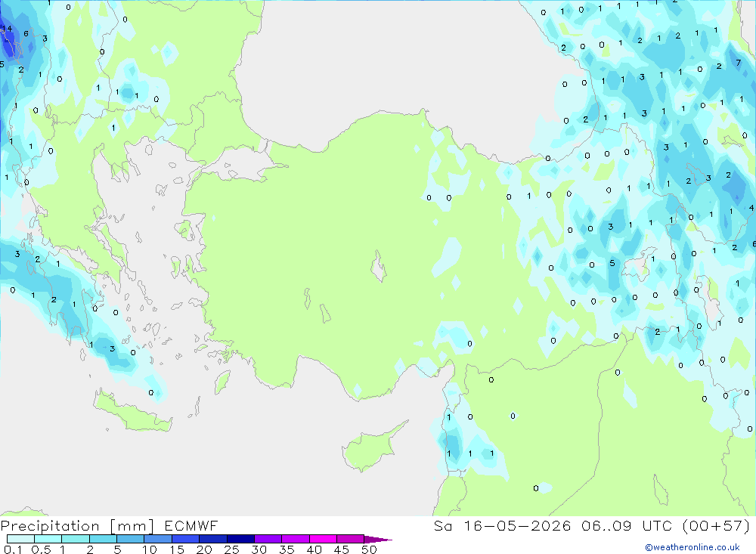Image resolution: width=756 pixels, height=554 pixels.
Task: Click the "Precipitation" title text
Action: (50, 526)
